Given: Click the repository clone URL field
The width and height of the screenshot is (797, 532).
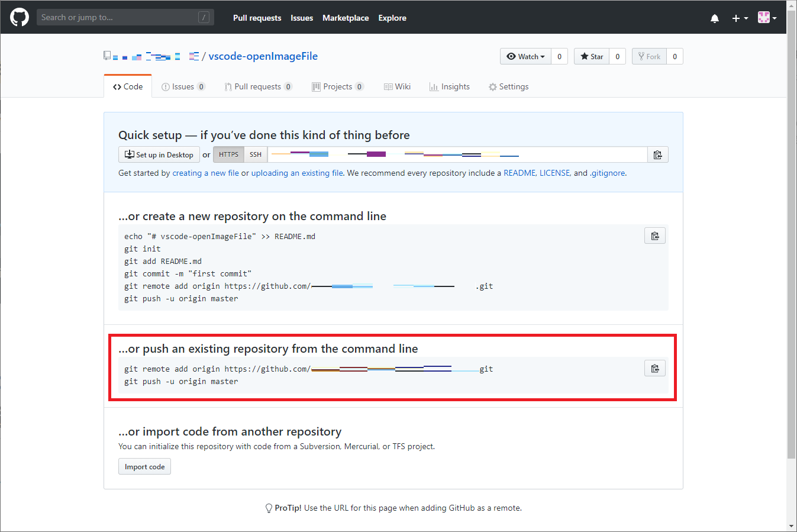Looking at the screenshot, I should 457,154.
